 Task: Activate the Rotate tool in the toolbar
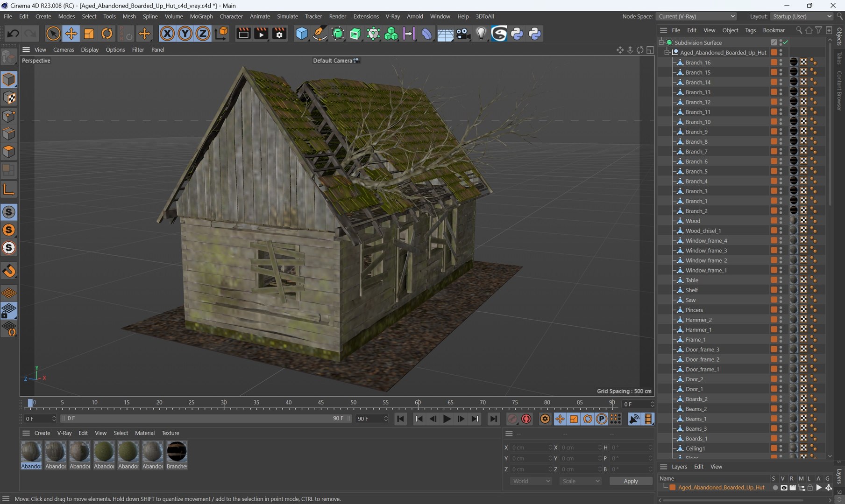click(x=107, y=34)
